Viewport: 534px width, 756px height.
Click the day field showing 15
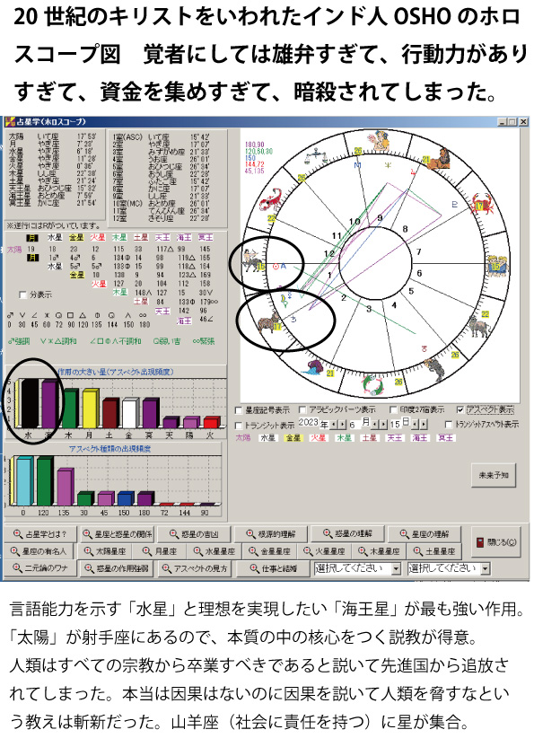395,425
